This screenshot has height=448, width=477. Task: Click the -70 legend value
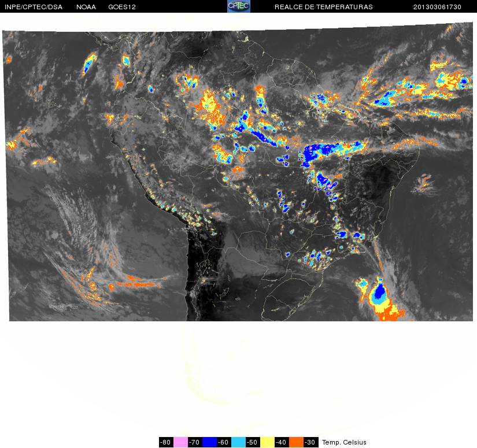(x=195, y=442)
